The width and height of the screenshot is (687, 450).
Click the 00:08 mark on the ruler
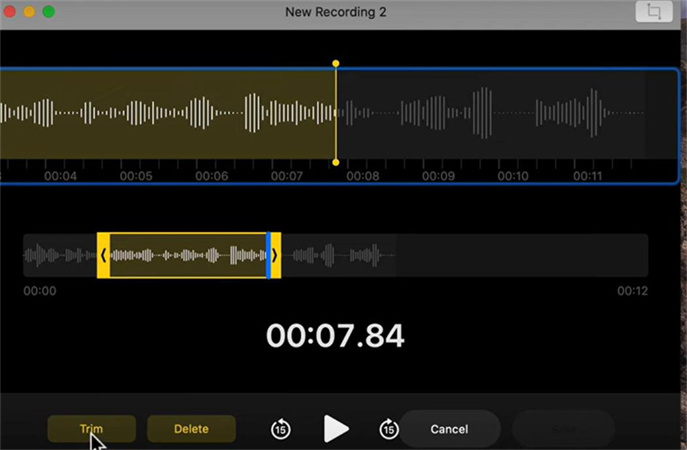pos(362,176)
